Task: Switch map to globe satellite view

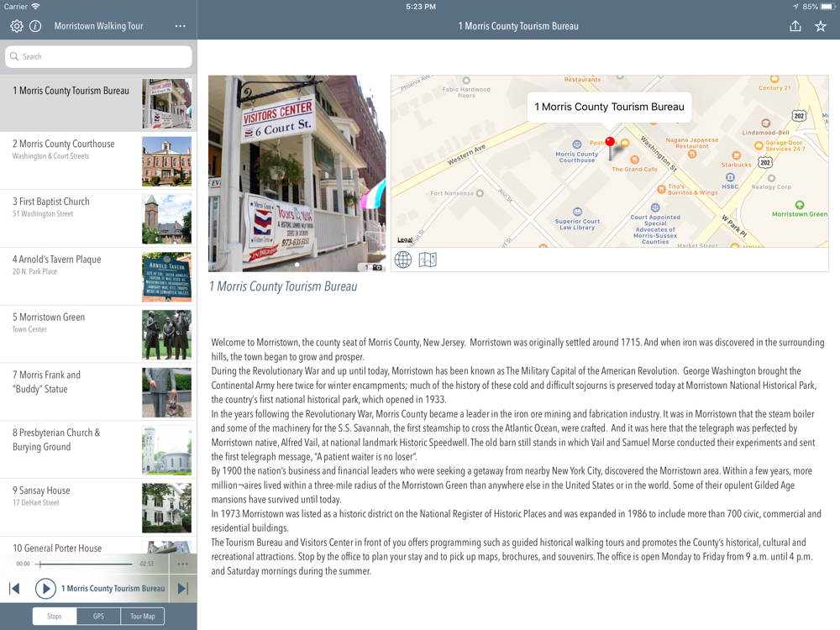Action: 403,260
